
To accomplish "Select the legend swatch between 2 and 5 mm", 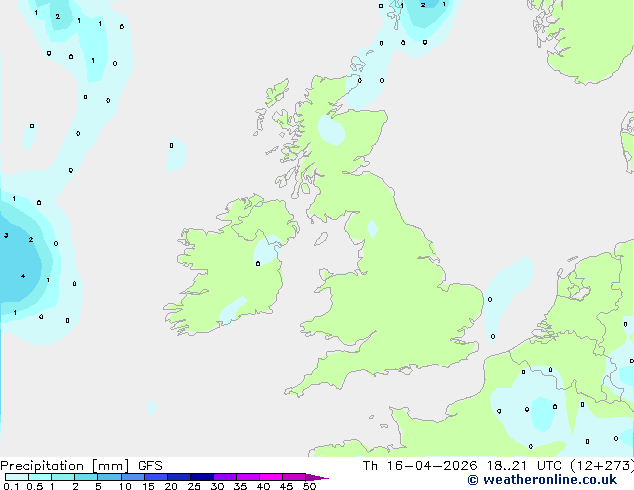I will [x=86, y=477].
